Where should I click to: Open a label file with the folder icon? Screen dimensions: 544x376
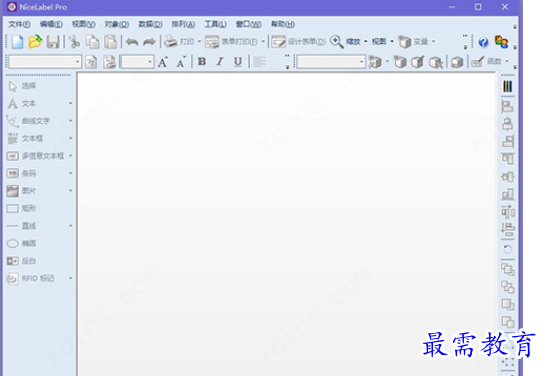pyautogui.click(x=35, y=42)
